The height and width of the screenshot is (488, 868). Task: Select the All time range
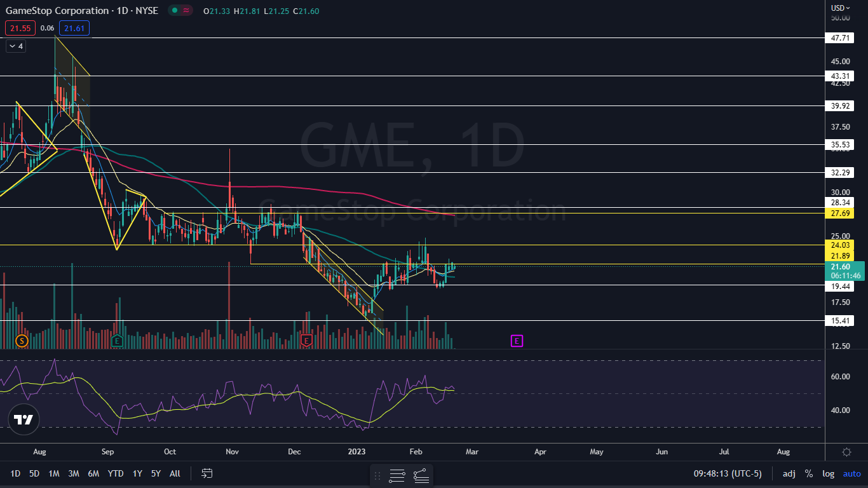(175, 473)
